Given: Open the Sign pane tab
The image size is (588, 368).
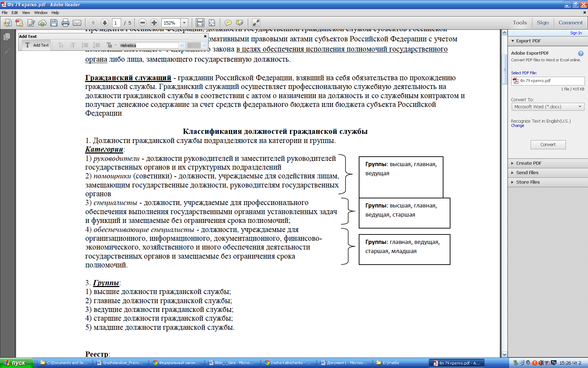Looking at the screenshot, I should (x=542, y=23).
